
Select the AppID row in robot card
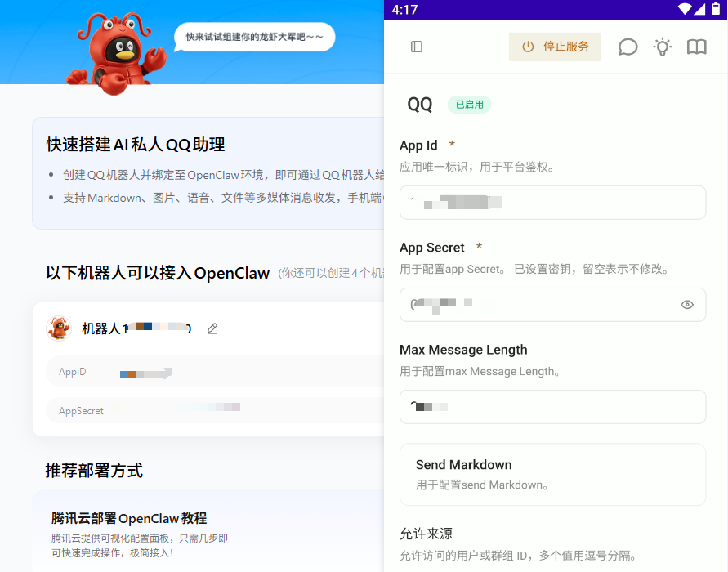point(215,372)
